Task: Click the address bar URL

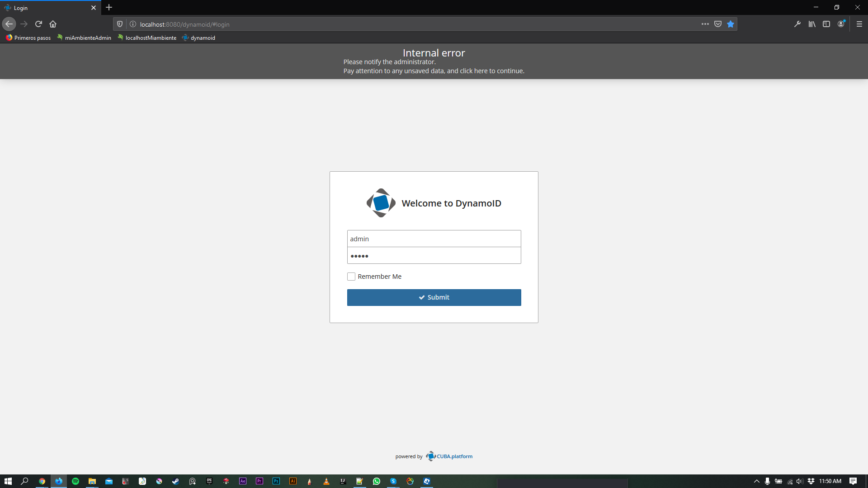Action: tap(185, 24)
